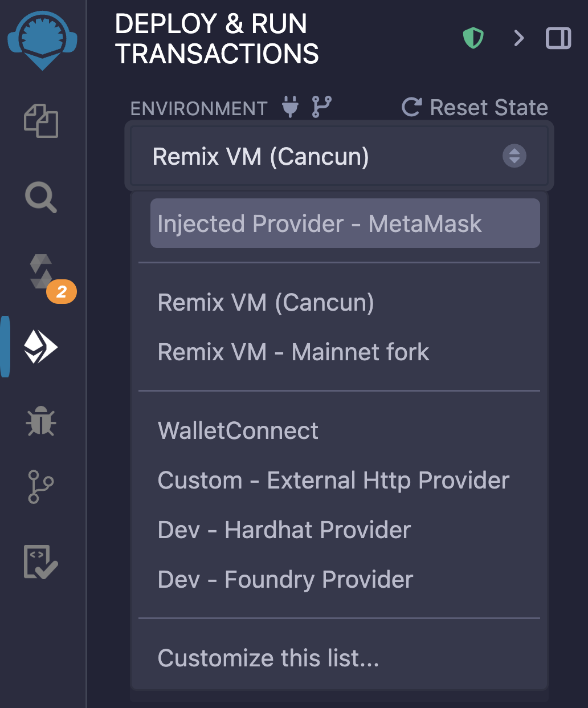
Task: Choose Remix VM - Mainnet fork
Action: 293,352
